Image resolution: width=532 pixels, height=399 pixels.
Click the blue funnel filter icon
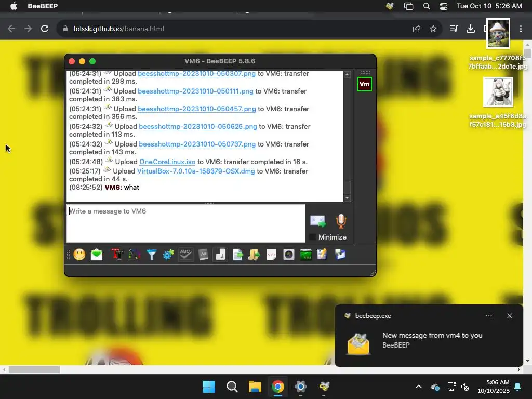(152, 255)
